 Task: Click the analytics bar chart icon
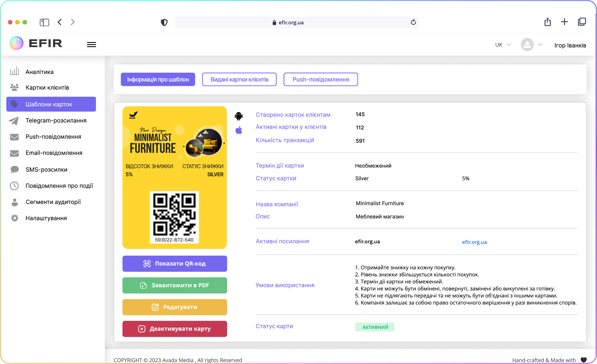(x=15, y=71)
